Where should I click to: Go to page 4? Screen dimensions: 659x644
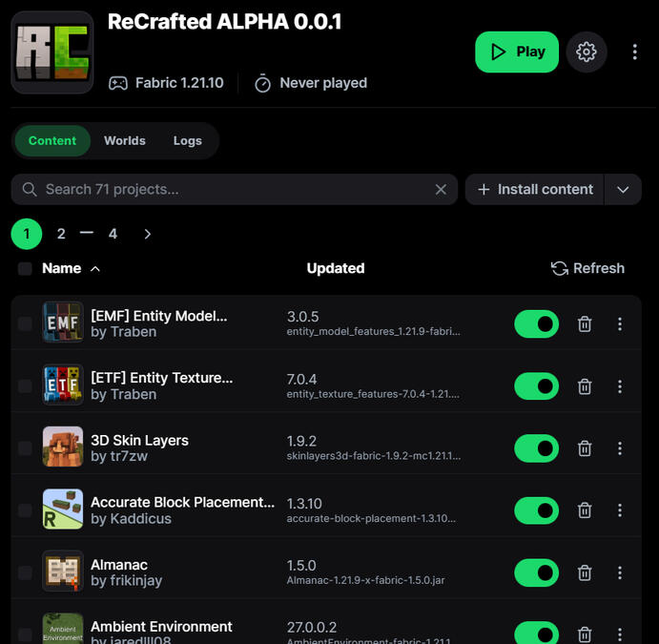tap(113, 234)
